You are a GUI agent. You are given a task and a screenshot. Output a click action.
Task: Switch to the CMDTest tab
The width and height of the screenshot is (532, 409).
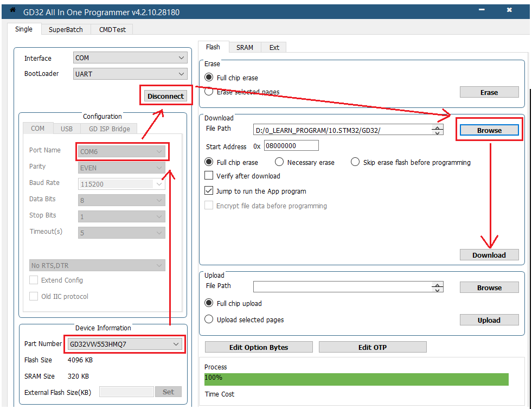(112, 29)
